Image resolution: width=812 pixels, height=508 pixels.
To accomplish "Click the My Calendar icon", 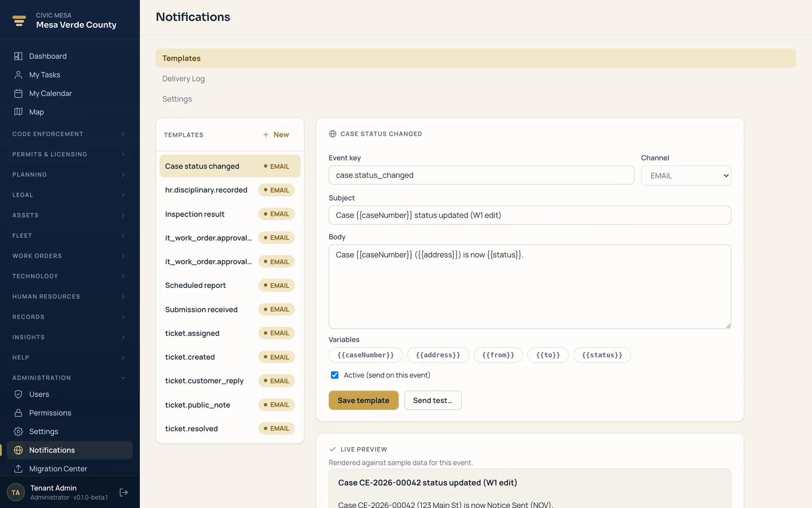I will 18,93.
